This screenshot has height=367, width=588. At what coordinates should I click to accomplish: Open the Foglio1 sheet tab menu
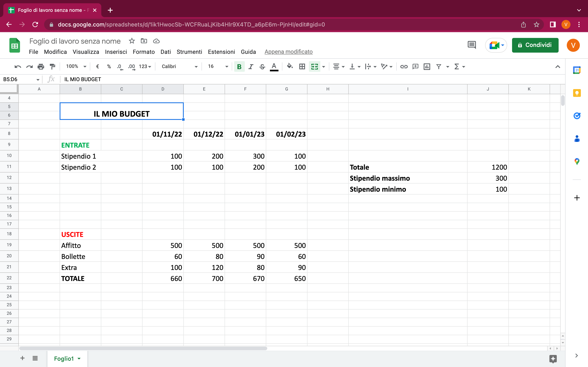(x=79, y=358)
